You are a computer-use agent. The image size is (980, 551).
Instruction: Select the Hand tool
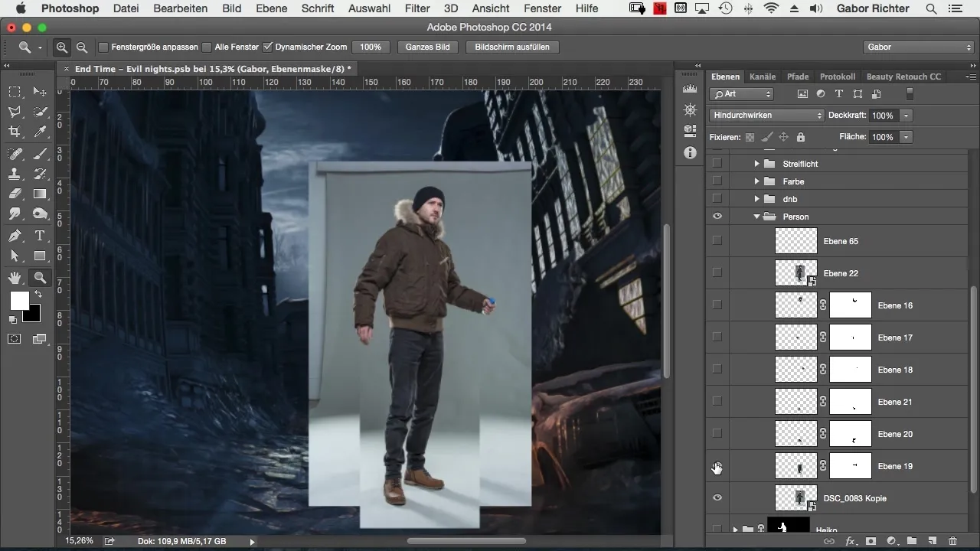tap(15, 278)
